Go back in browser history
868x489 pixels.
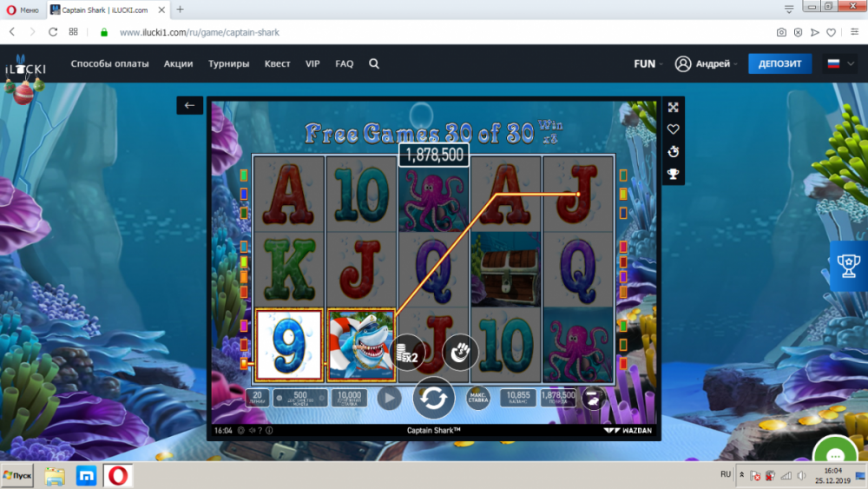12,32
